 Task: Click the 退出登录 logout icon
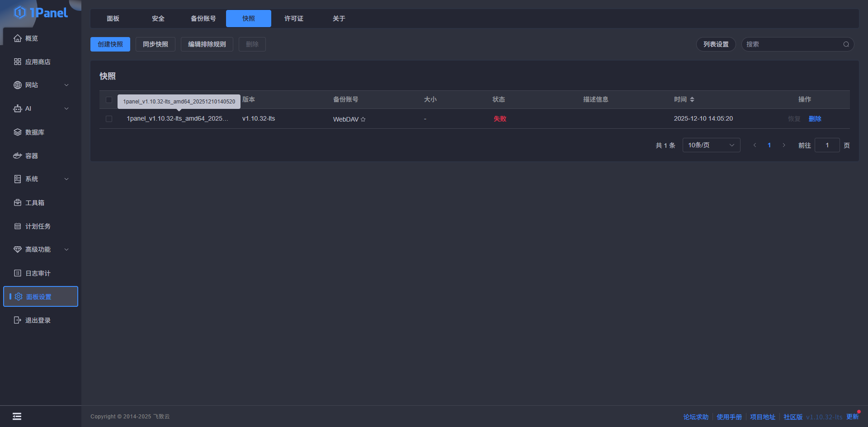(x=18, y=320)
